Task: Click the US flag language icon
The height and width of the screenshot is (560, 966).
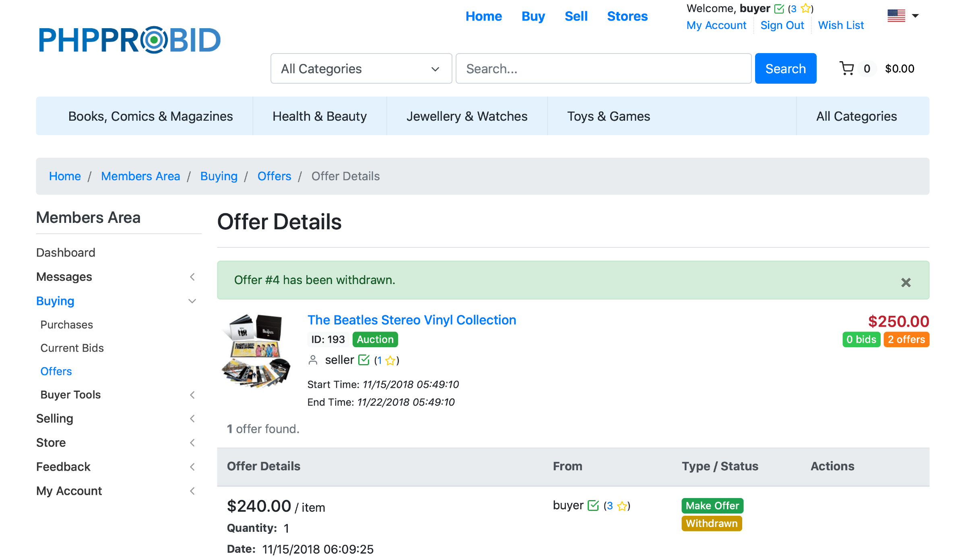Action: point(896,16)
